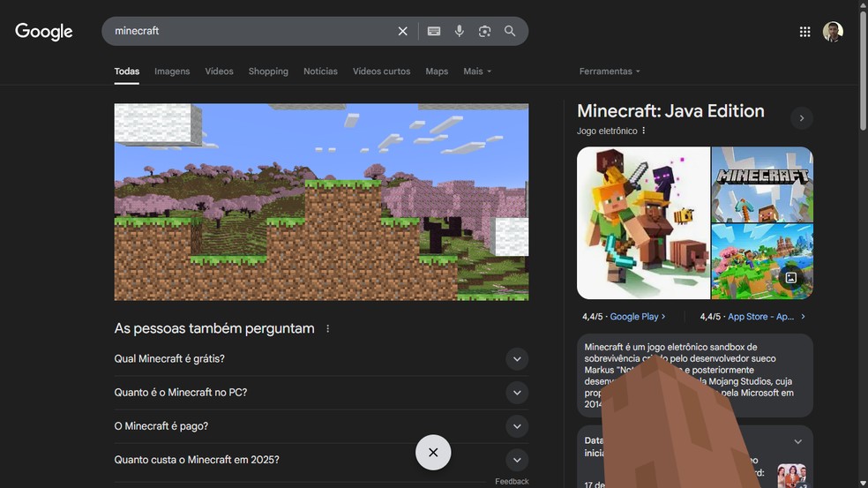
Task: Open the Shopping tab
Action: (x=268, y=71)
